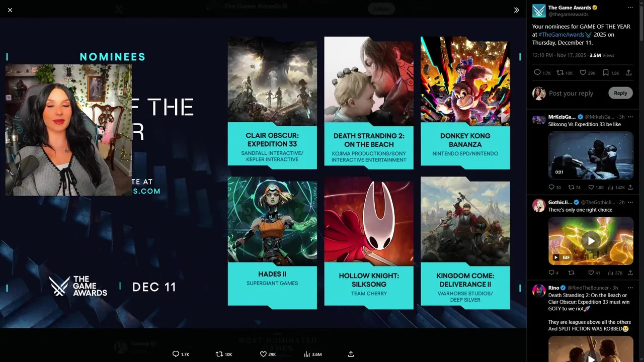
Task: Open GothicJi's profile avatar
Action: tap(539, 205)
